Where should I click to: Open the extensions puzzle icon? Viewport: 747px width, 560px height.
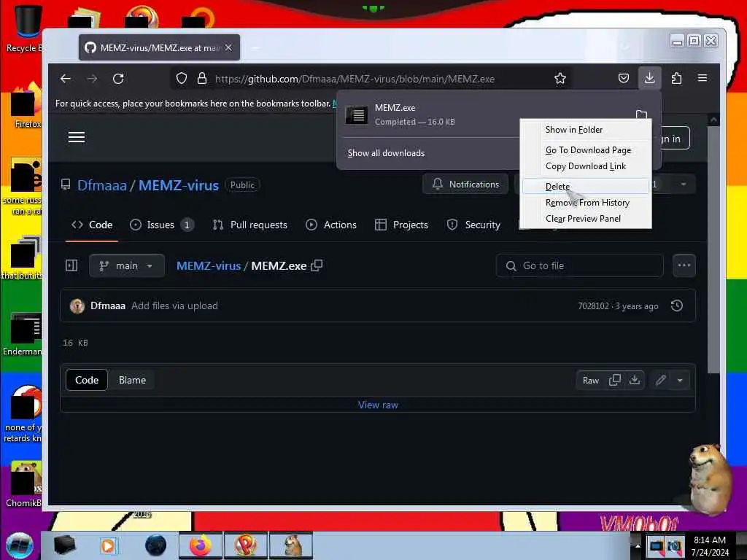676,78
